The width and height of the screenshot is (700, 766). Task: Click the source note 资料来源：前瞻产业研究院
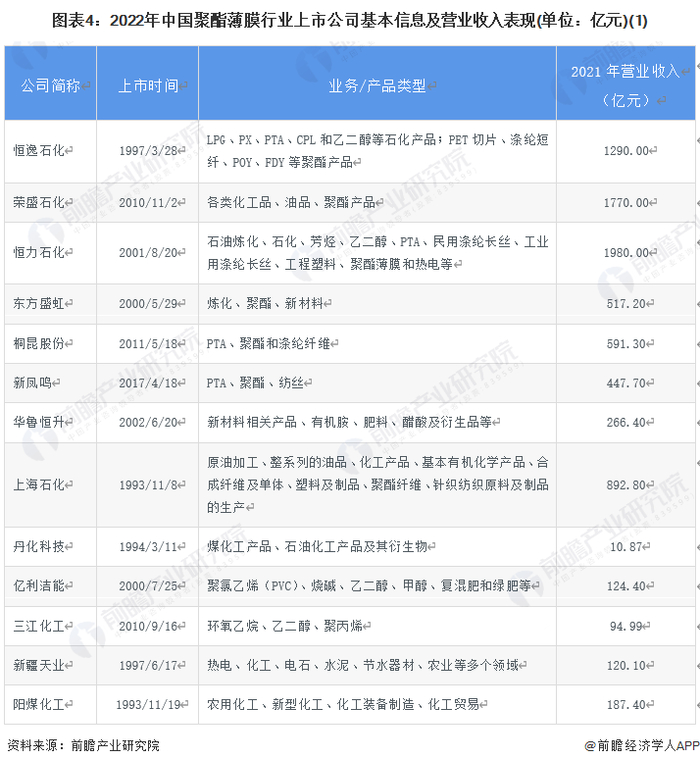[x=83, y=745]
